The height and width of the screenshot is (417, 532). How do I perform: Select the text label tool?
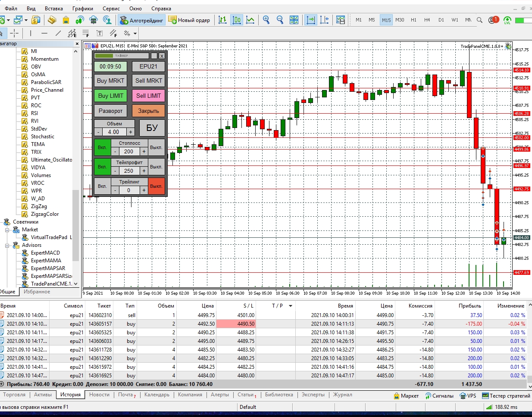point(100,33)
